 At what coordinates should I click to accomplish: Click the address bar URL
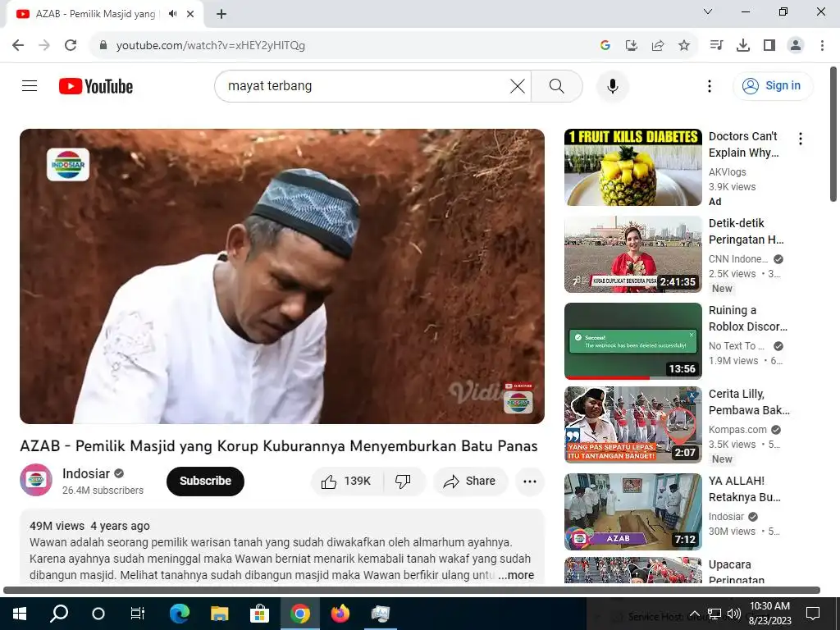pyautogui.click(x=211, y=46)
